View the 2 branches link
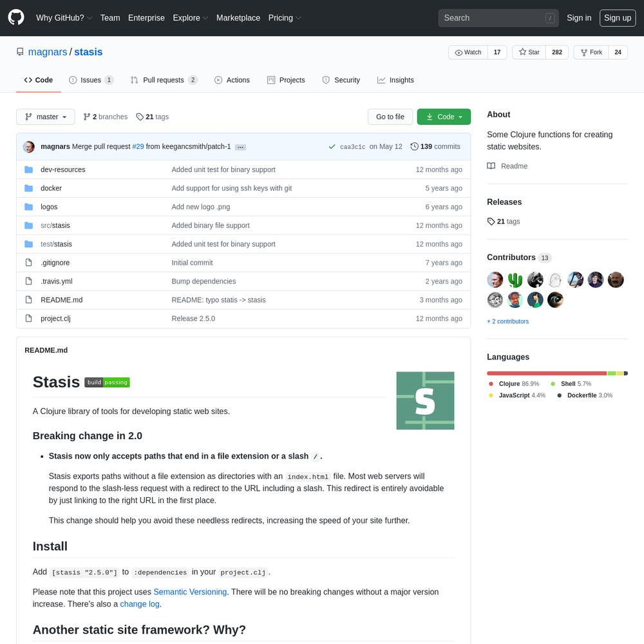 pyautogui.click(x=106, y=117)
